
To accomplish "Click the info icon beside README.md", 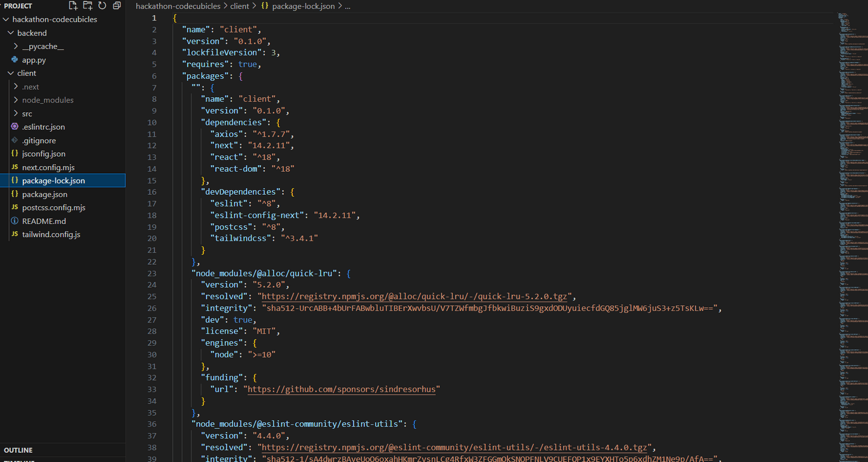I will pyautogui.click(x=15, y=221).
